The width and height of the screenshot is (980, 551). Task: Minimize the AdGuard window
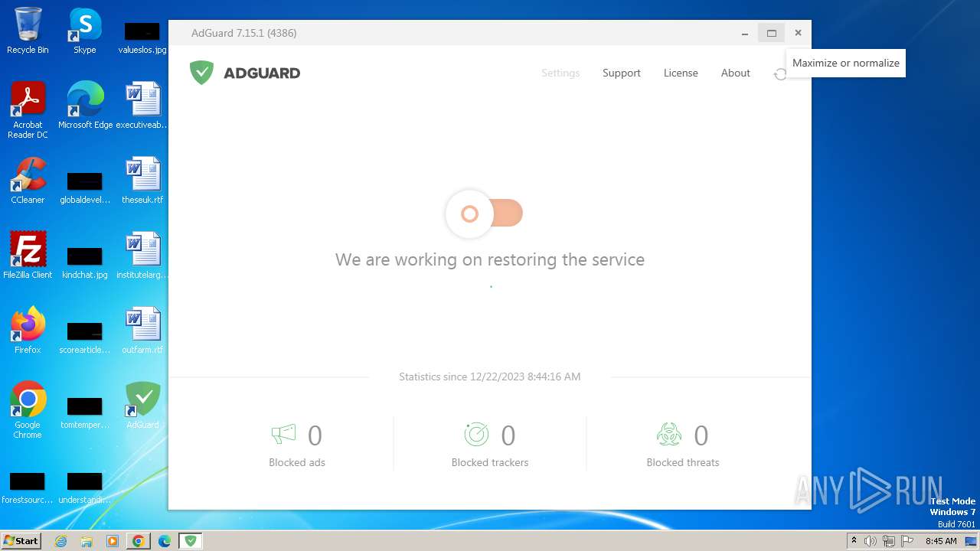coord(745,33)
